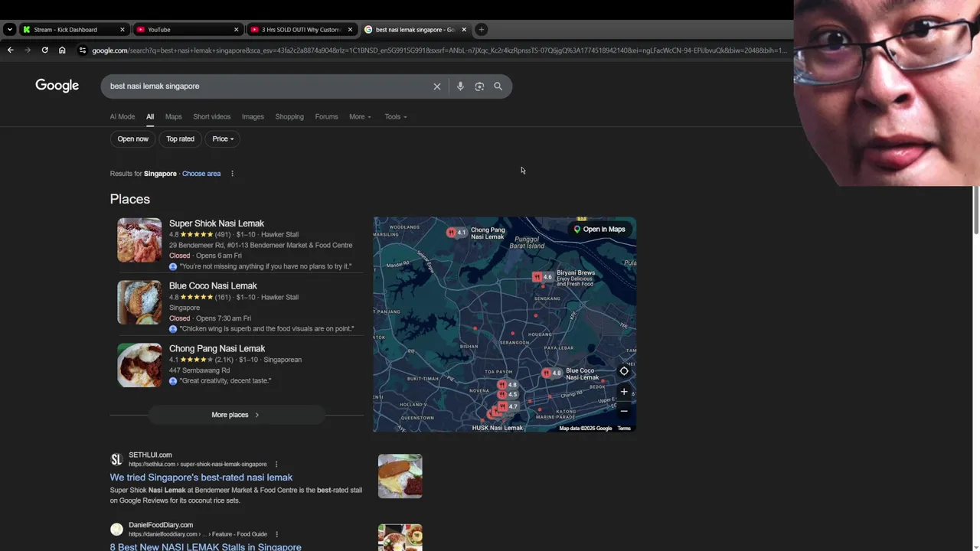Switch to the 3 Hrs SOLD OUT tab

coord(302,30)
